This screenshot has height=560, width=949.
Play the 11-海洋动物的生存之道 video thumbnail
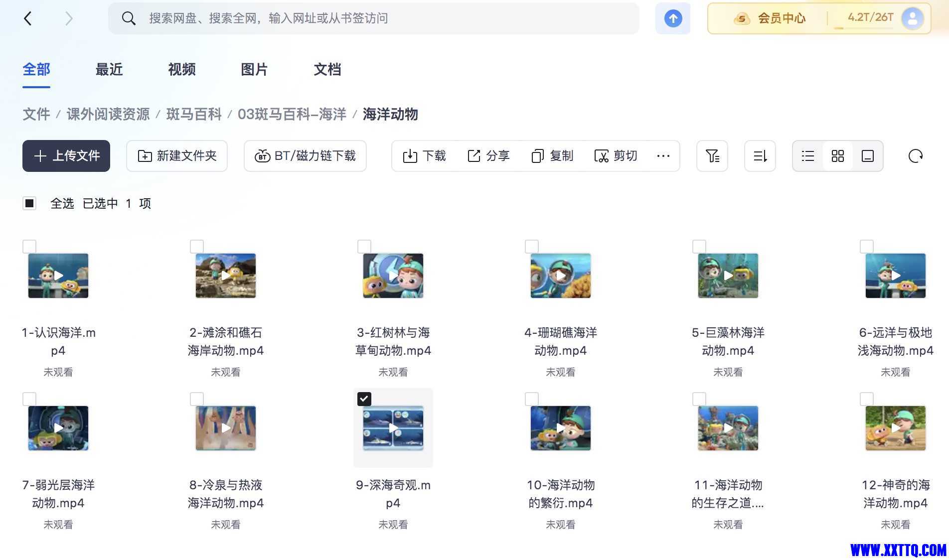point(728,428)
